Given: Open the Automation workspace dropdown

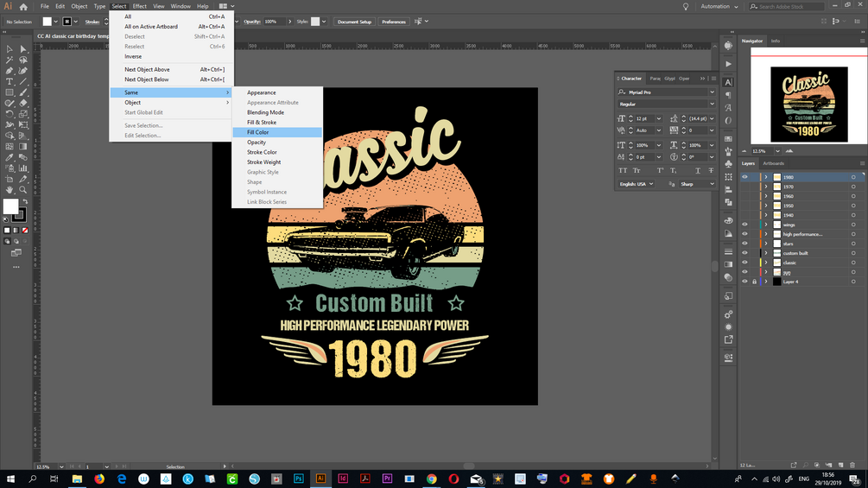Looking at the screenshot, I should pyautogui.click(x=719, y=7).
